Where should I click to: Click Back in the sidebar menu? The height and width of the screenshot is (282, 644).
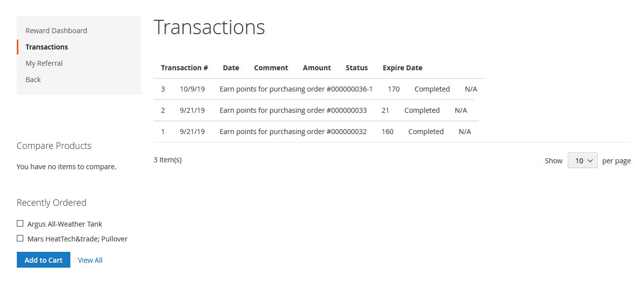pos(33,80)
